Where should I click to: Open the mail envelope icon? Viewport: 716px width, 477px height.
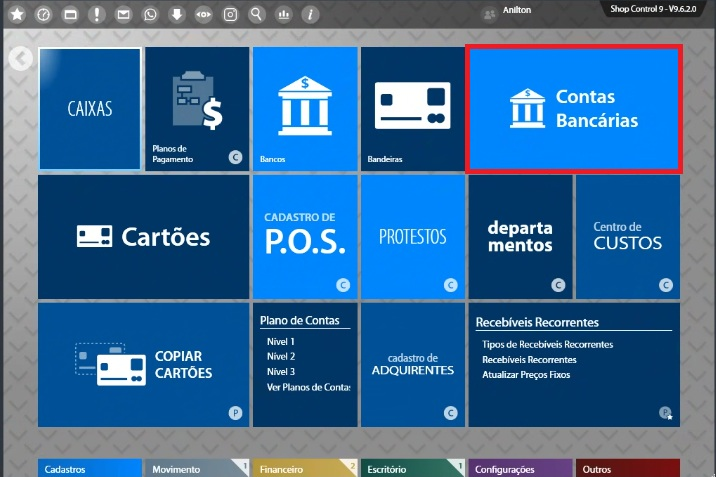[x=123, y=14]
